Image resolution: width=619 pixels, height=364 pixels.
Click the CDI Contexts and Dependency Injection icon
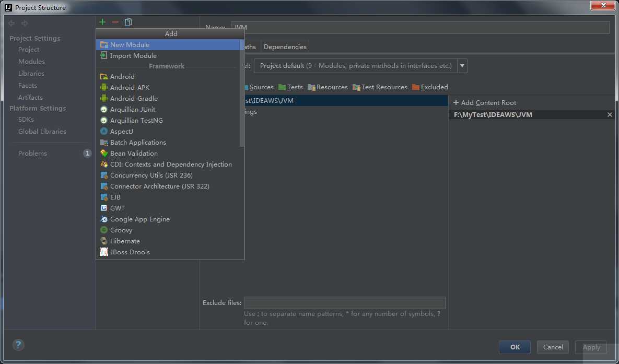coord(104,164)
